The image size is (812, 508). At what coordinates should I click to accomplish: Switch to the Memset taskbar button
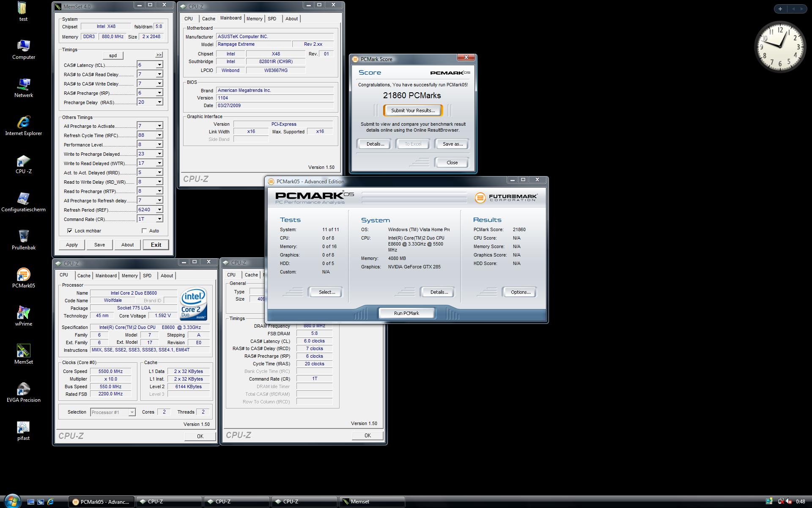(x=372, y=502)
